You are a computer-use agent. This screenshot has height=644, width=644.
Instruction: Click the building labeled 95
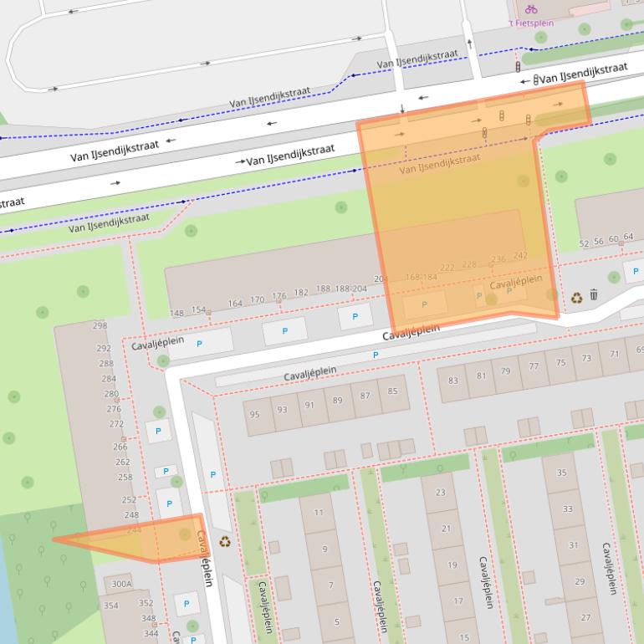(x=255, y=413)
